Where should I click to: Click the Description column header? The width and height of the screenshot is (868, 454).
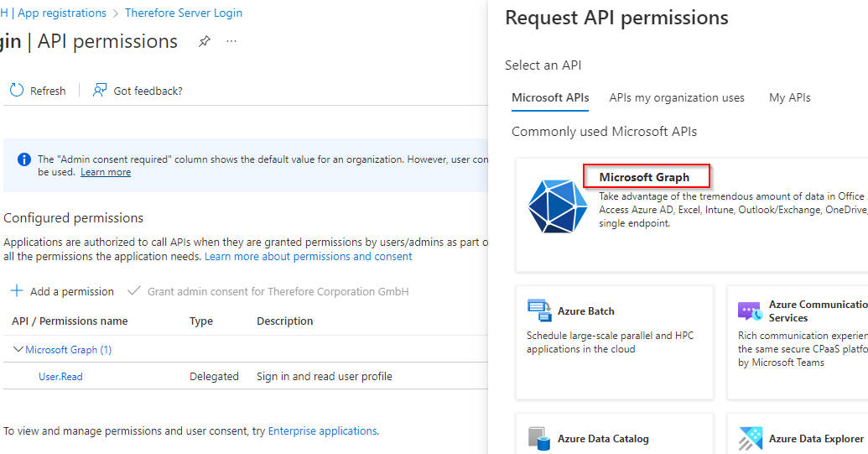(284, 321)
